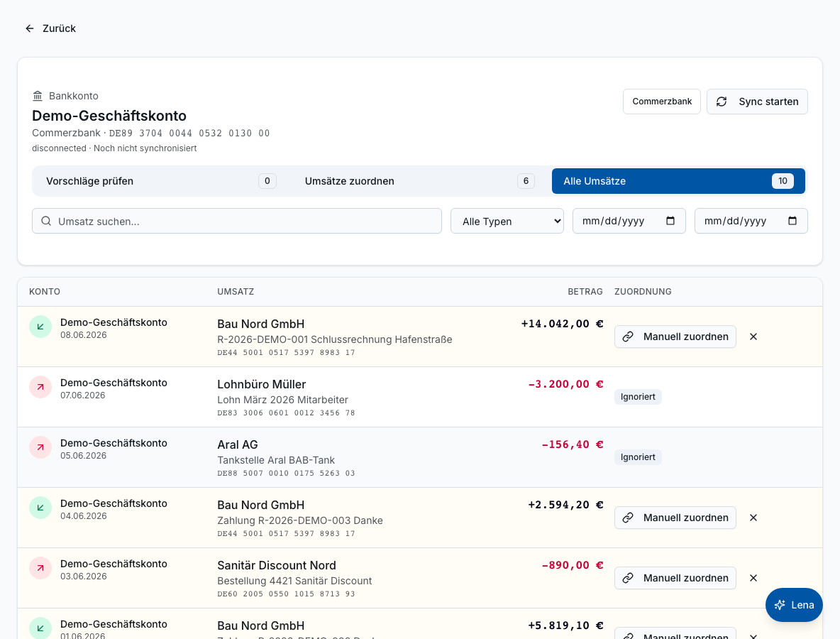
Task: Switch to Vorschläge prüfen tab
Action: click(161, 181)
